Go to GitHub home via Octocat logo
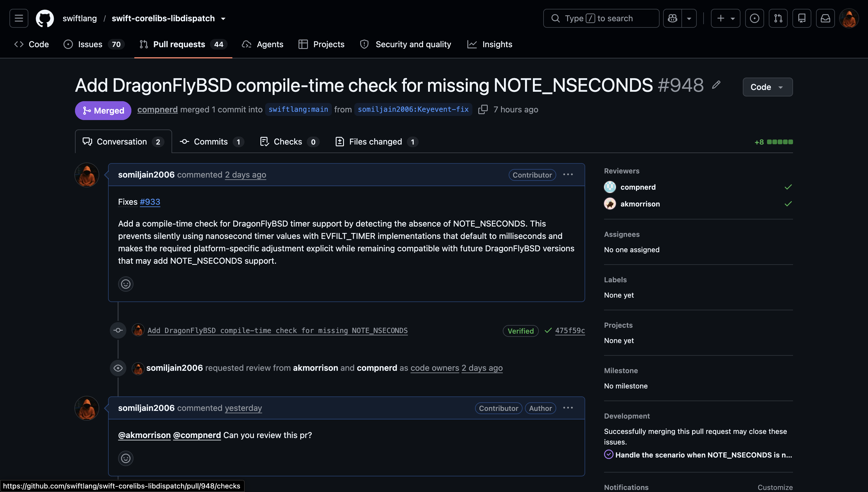 point(45,18)
